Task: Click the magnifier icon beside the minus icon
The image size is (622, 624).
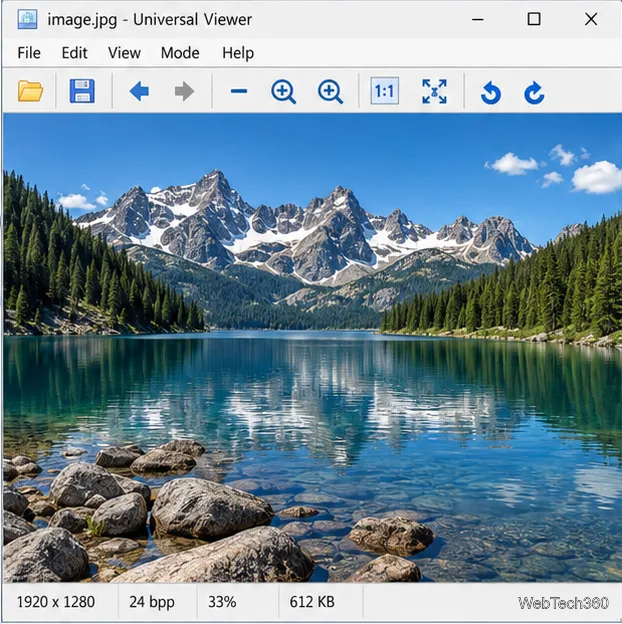Action: pos(283,92)
